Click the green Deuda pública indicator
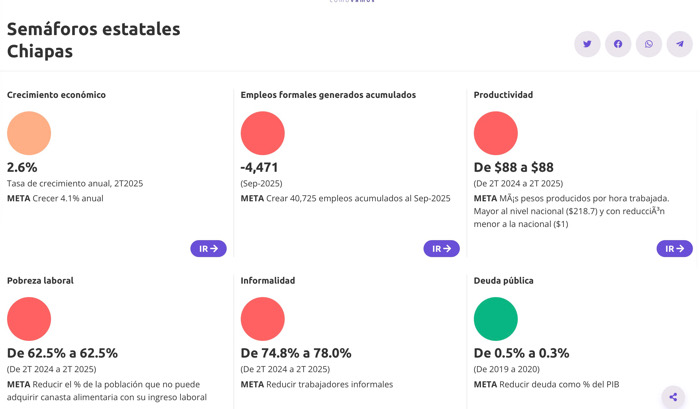This screenshot has width=700, height=409. pos(495,319)
